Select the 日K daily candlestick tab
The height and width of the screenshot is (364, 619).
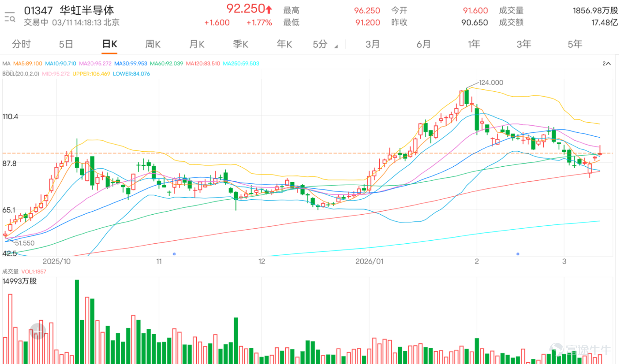(x=109, y=44)
